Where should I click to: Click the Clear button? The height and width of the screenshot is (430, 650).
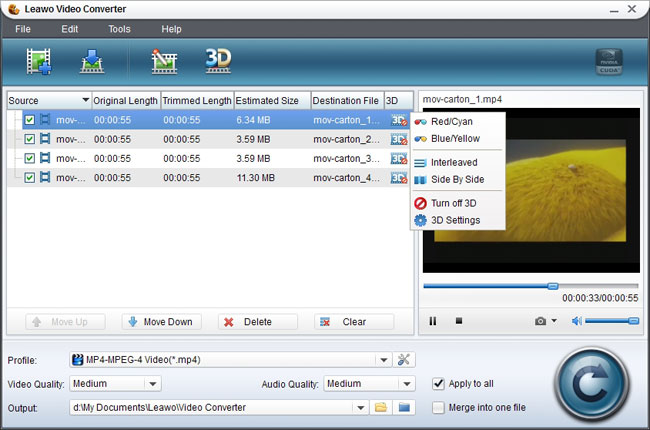coord(354,322)
